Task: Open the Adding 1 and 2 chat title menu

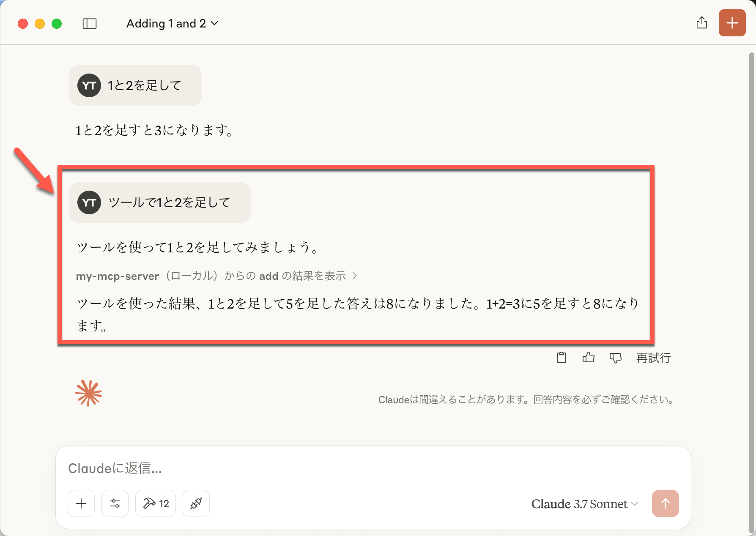Action: (x=173, y=24)
